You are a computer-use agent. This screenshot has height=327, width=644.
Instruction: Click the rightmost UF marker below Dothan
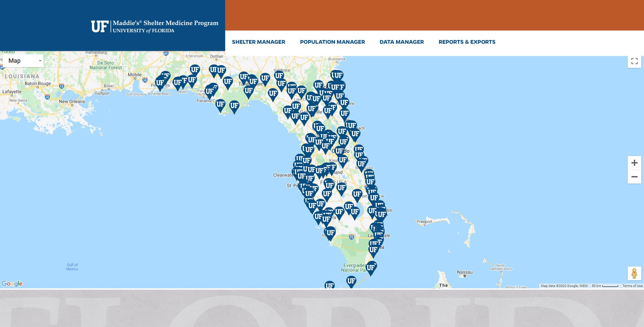point(221,71)
